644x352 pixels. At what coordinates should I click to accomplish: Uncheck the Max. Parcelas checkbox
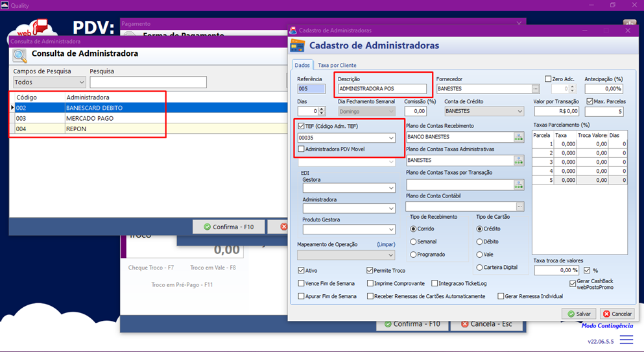590,101
